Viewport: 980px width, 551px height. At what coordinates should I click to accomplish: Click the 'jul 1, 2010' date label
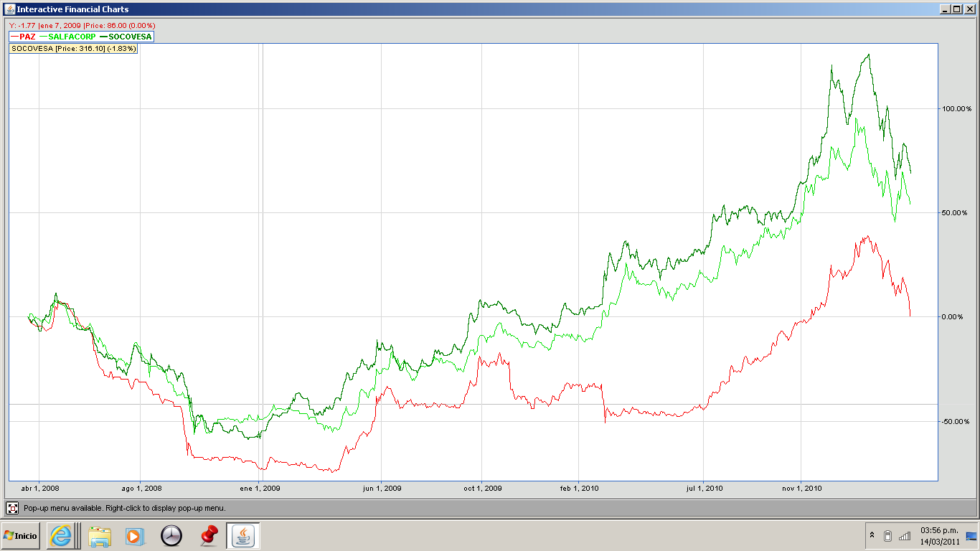pos(705,489)
